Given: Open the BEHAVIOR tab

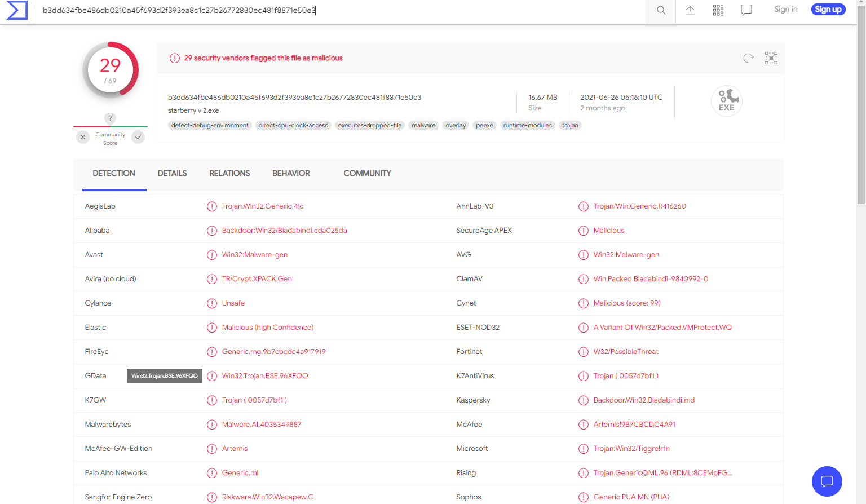Looking at the screenshot, I should [x=291, y=174].
